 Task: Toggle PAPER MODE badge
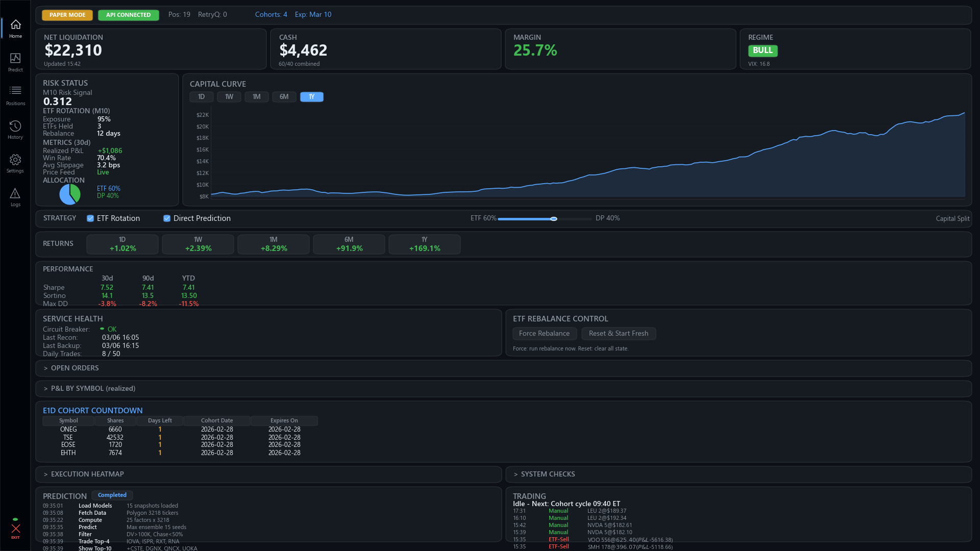coord(67,15)
